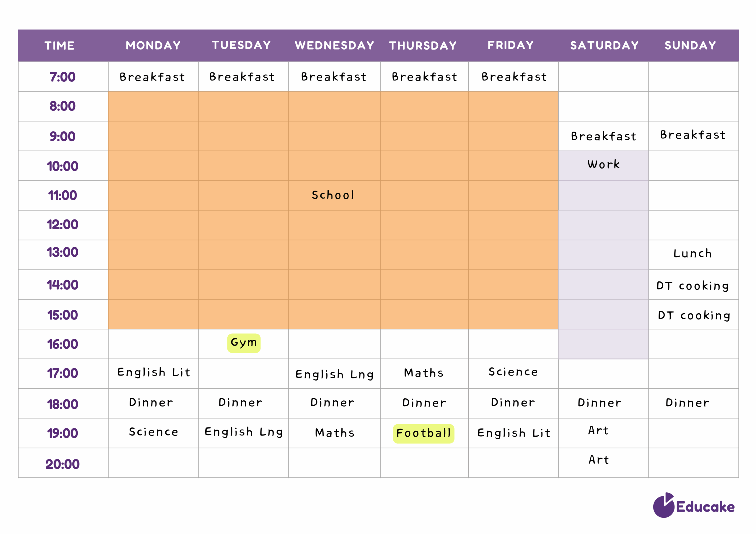The height and width of the screenshot is (534, 756).
Task: Click the SATURDAY column header
Action: (x=604, y=45)
